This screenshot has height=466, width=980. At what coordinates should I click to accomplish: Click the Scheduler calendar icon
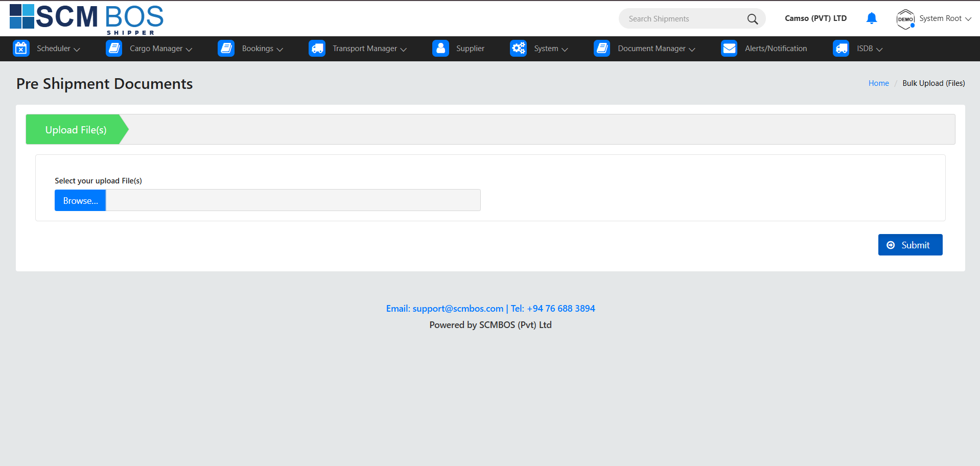point(21,48)
